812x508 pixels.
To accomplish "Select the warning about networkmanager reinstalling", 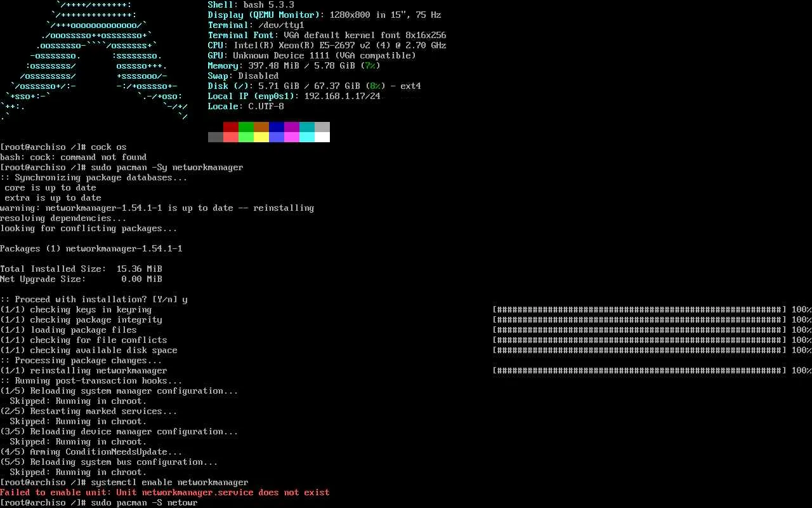I will tap(157, 208).
